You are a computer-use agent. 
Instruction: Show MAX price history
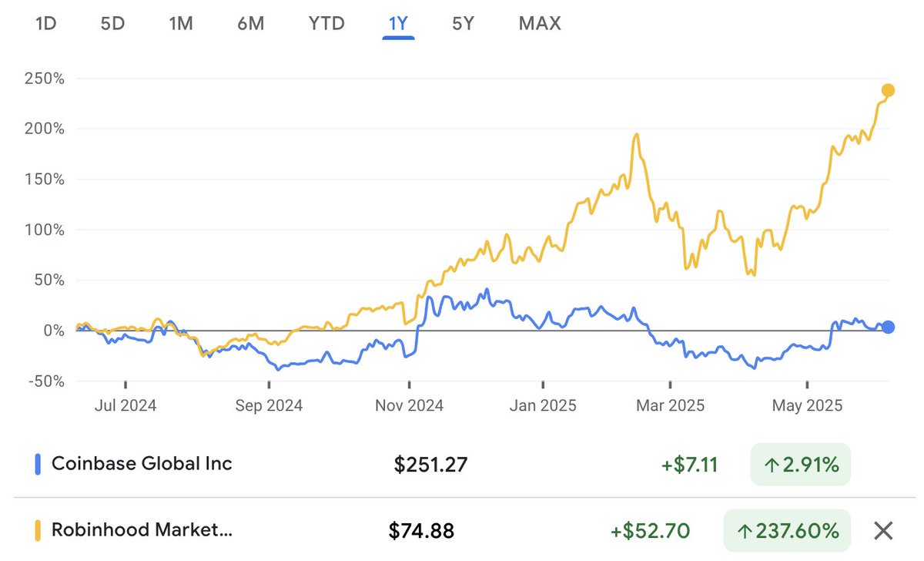[540, 23]
